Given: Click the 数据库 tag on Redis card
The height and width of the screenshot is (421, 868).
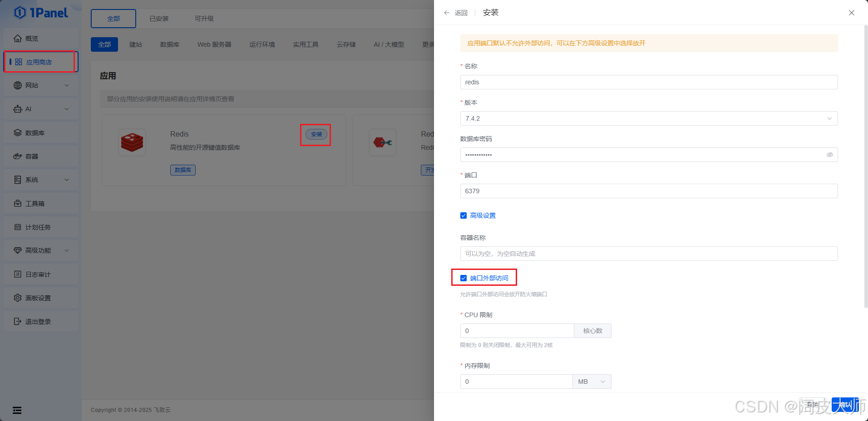Looking at the screenshot, I should click(183, 170).
